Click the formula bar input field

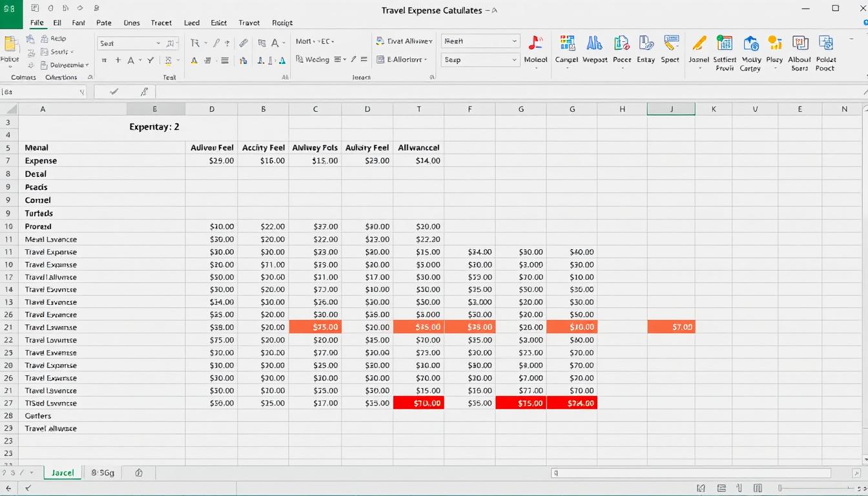click(x=510, y=92)
